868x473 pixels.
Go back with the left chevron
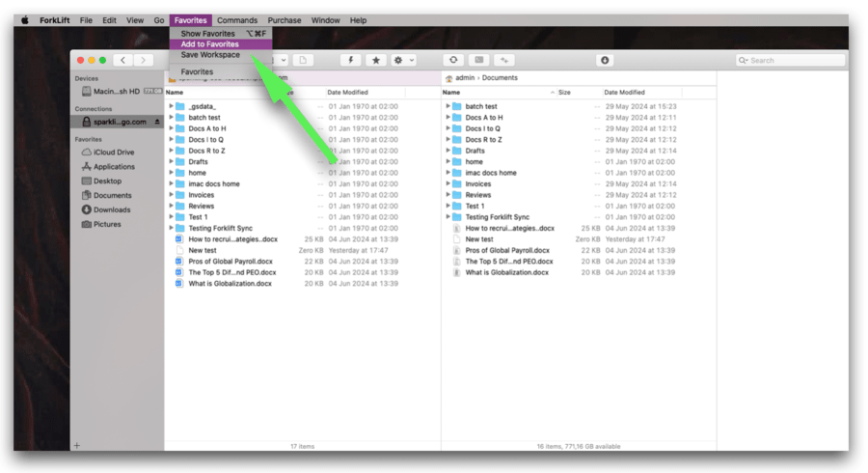point(122,60)
